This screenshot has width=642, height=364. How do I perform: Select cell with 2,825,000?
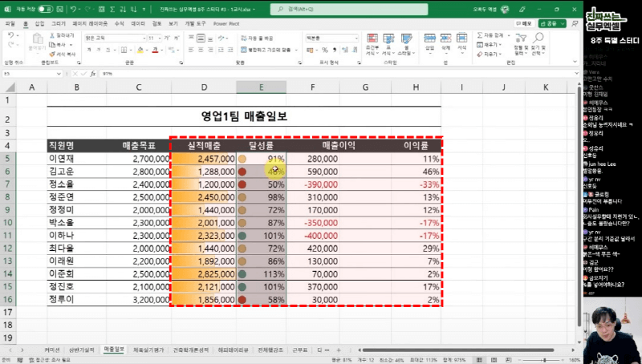[204, 273]
